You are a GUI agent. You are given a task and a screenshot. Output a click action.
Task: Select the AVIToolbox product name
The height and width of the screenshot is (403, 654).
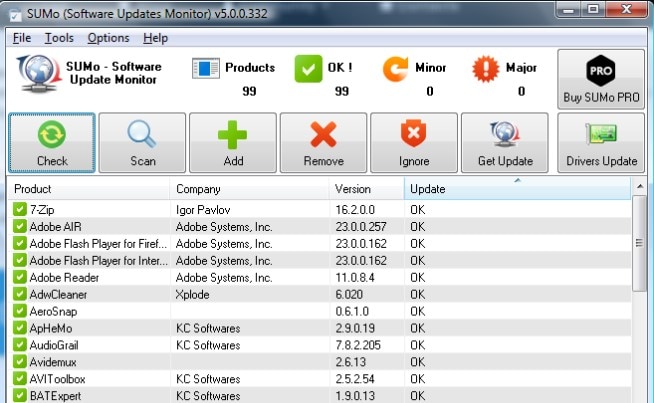(58, 379)
